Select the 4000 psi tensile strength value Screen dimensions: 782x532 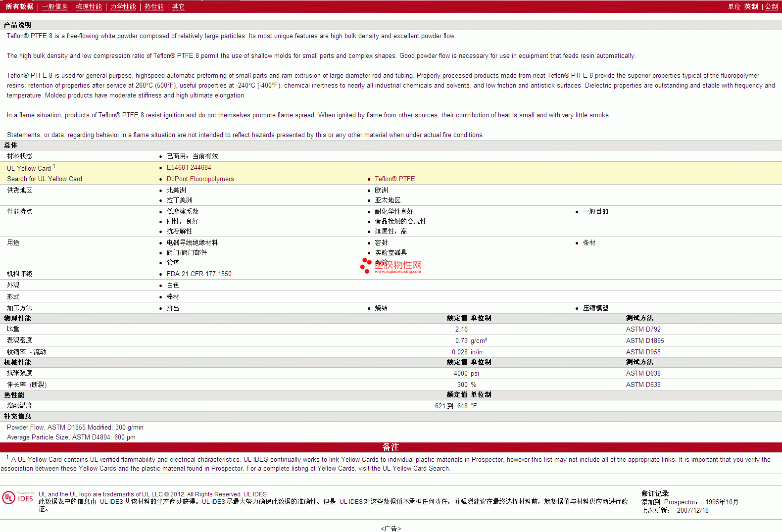466,374
